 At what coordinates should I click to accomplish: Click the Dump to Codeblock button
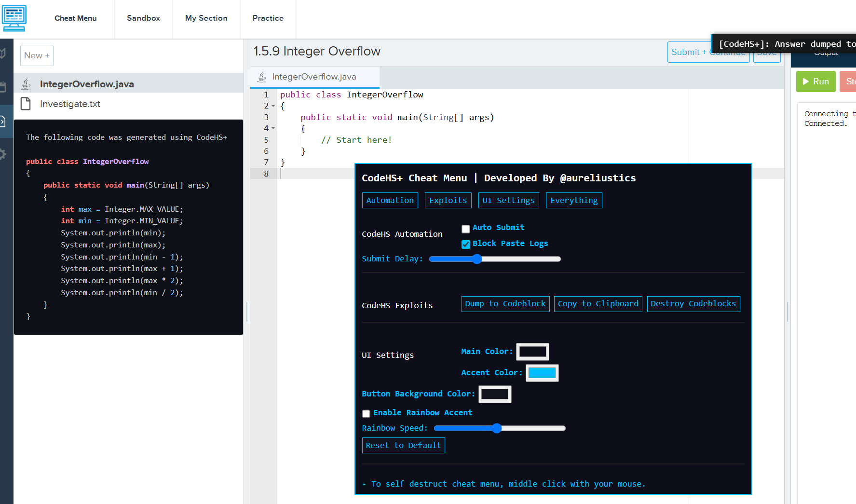pyautogui.click(x=505, y=304)
